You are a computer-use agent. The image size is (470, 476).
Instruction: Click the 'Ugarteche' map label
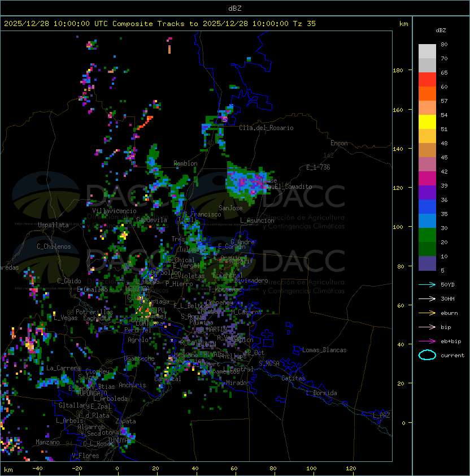coord(140,358)
